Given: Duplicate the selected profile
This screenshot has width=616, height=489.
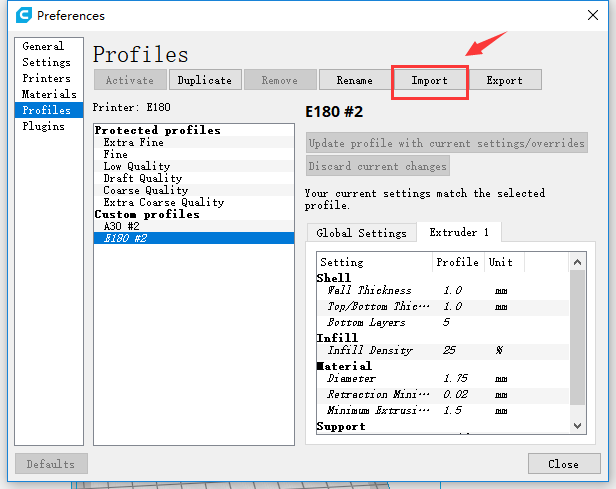Looking at the screenshot, I should 205,80.
